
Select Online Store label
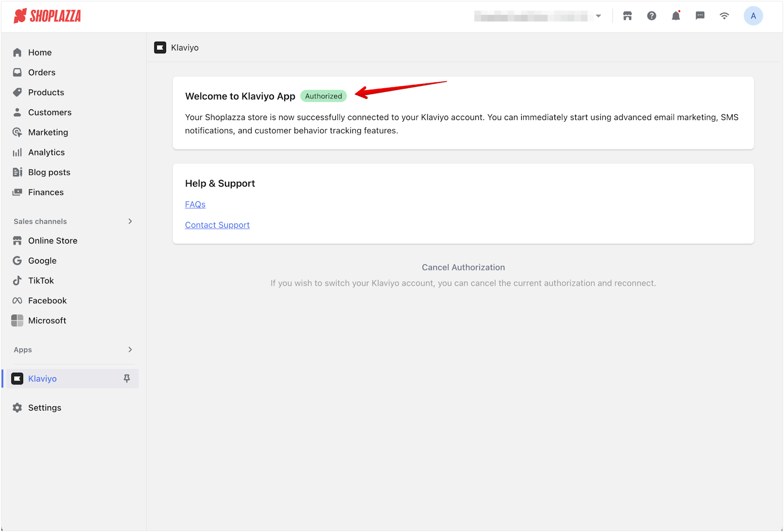(x=52, y=241)
